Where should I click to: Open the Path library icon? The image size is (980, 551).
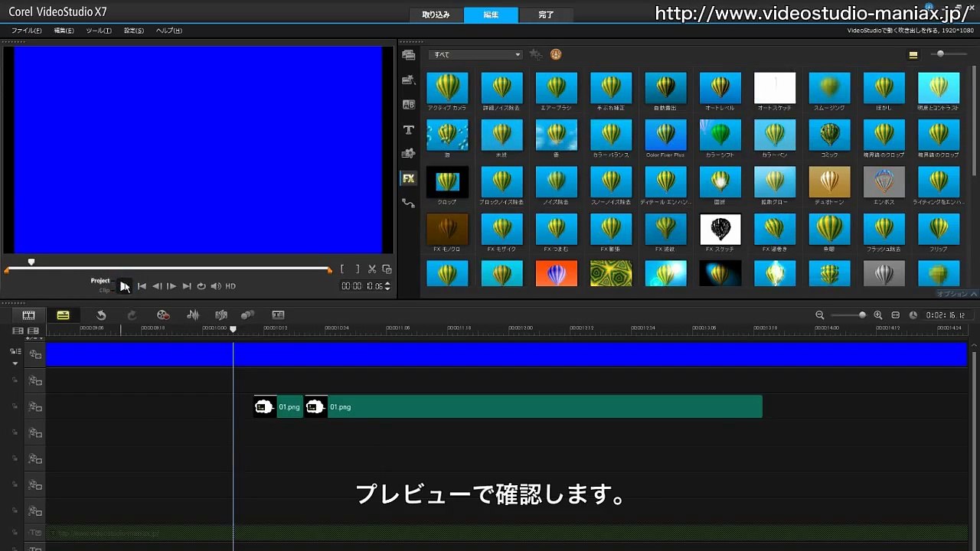(409, 203)
